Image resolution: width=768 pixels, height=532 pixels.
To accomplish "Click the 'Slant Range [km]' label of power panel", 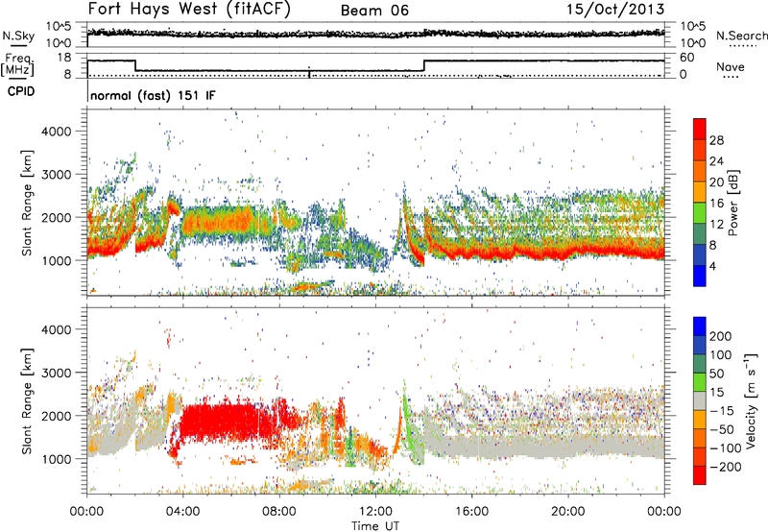I will click(27, 203).
